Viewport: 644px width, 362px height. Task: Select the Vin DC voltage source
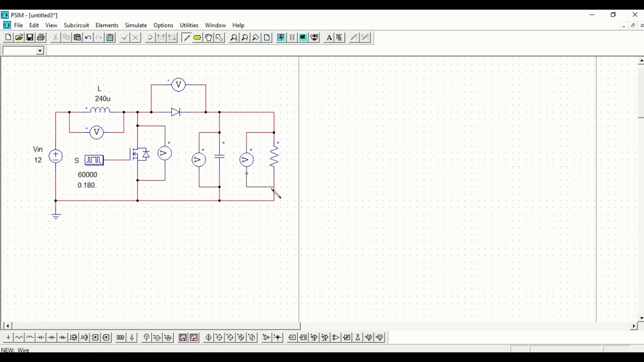[x=56, y=156]
